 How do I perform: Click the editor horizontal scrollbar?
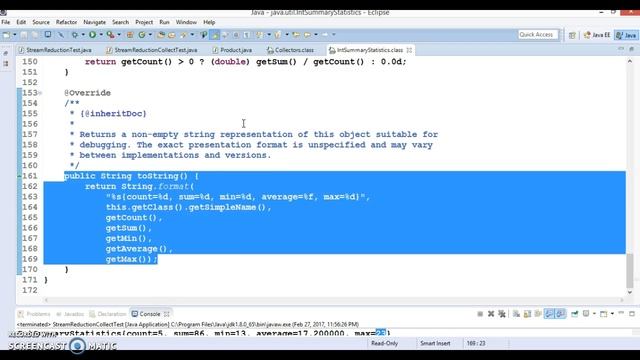tap(333, 300)
